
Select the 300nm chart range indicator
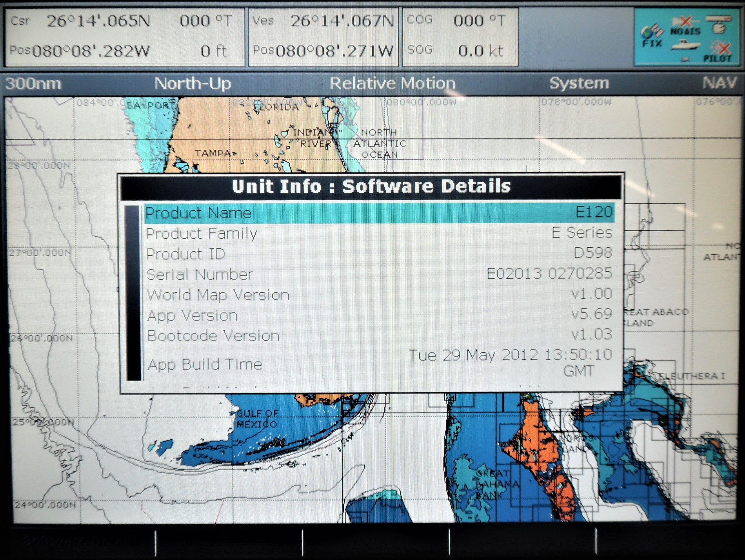tap(33, 83)
